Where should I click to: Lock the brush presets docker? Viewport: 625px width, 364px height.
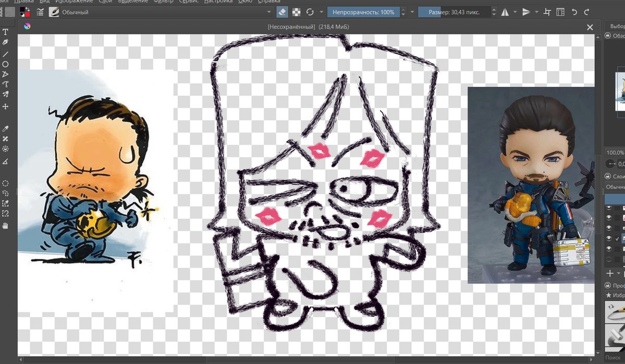tap(608, 285)
